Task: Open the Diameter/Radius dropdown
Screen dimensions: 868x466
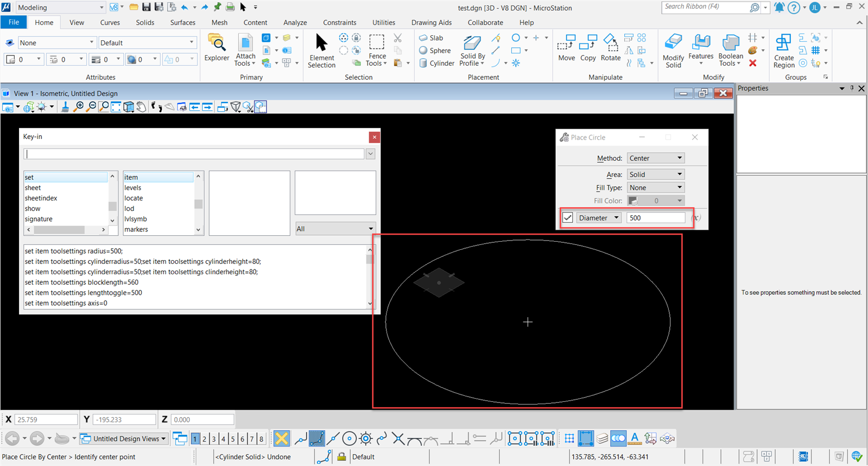Action: [599, 218]
